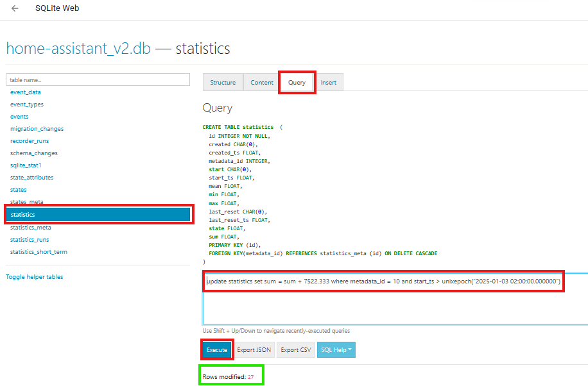
Task: Open the sqlite_stat1 table
Action: (x=26, y=165)
